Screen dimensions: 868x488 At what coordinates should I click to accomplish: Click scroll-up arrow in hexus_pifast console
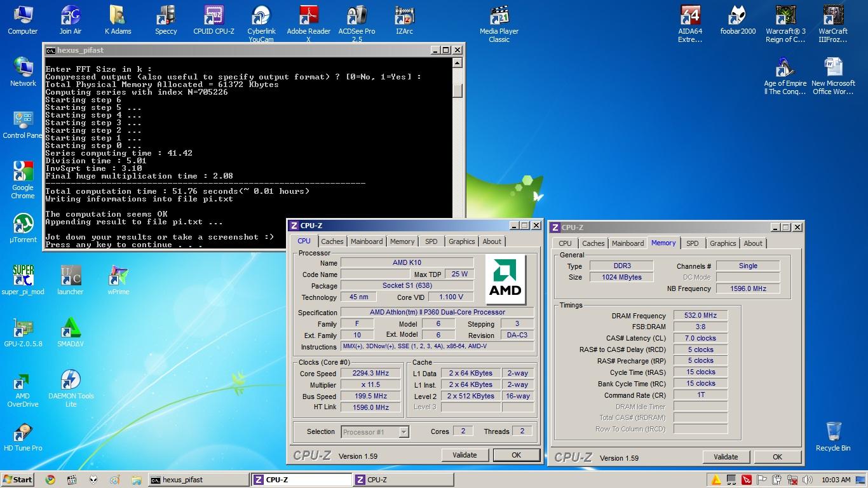[x=458, y=63]
